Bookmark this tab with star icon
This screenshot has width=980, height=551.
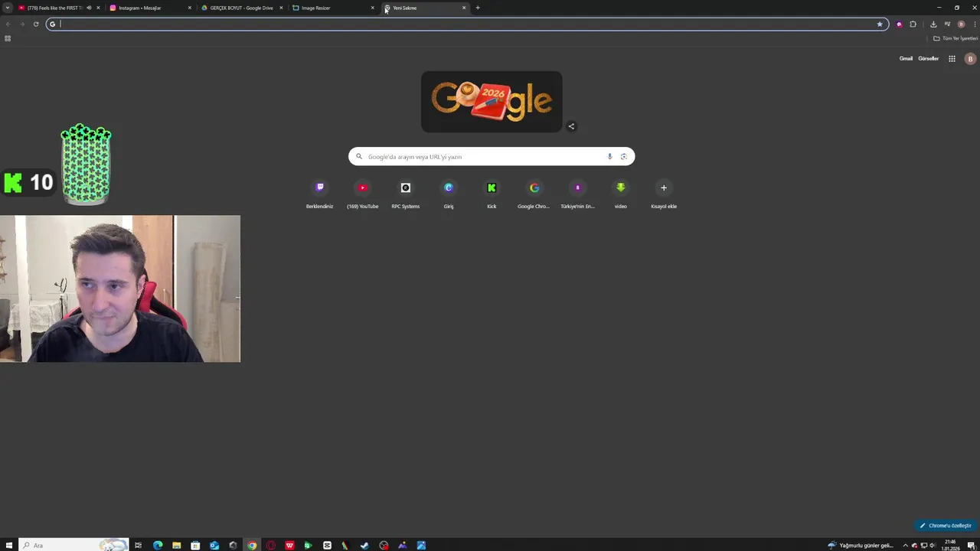(x=880, y=24)
